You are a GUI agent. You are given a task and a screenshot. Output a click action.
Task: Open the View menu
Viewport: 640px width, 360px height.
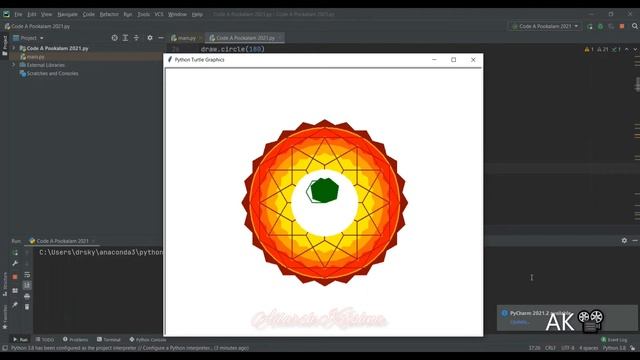tap(46, 14)
